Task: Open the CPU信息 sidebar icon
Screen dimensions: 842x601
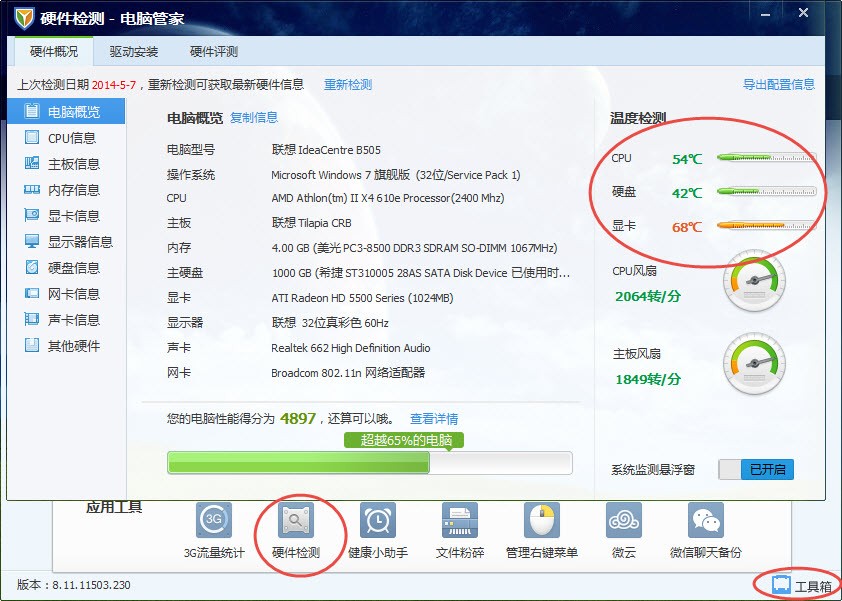Action: pos(32,137)
